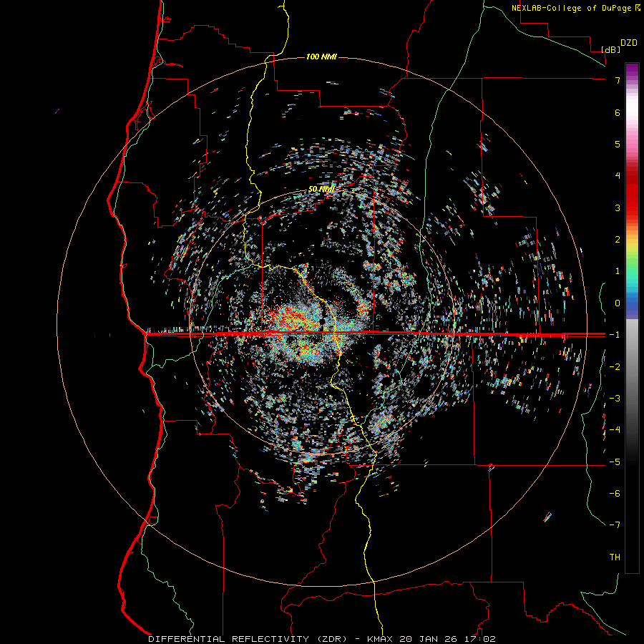Viewport: 644px width, 644px height.
Task: Click the 5 value on color scale
Action: pyautogui.click(x=618, y=144)
